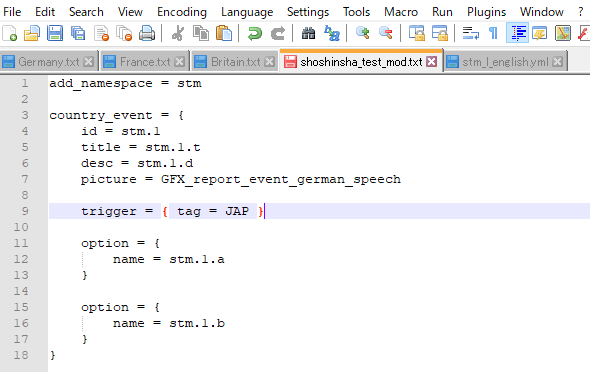Open the Tools menu
The image size is (590, 372).
point(356,12)
